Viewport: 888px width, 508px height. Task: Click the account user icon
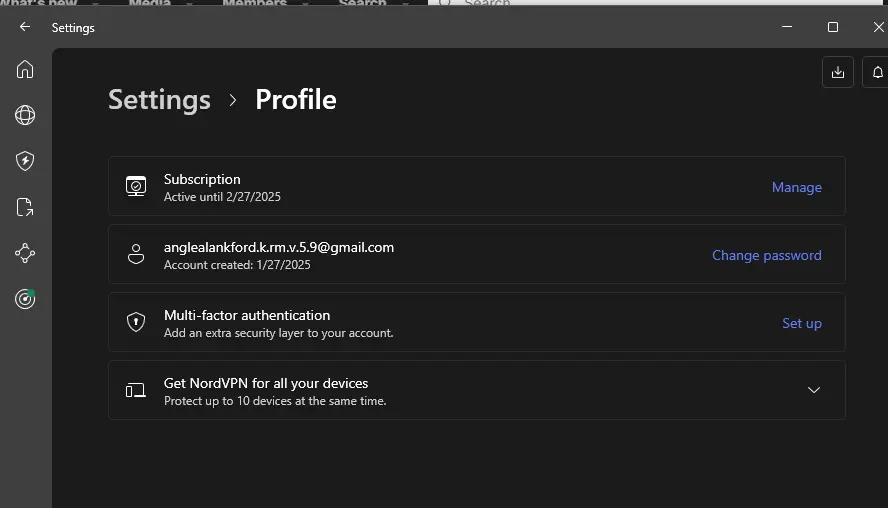(136, 254)
